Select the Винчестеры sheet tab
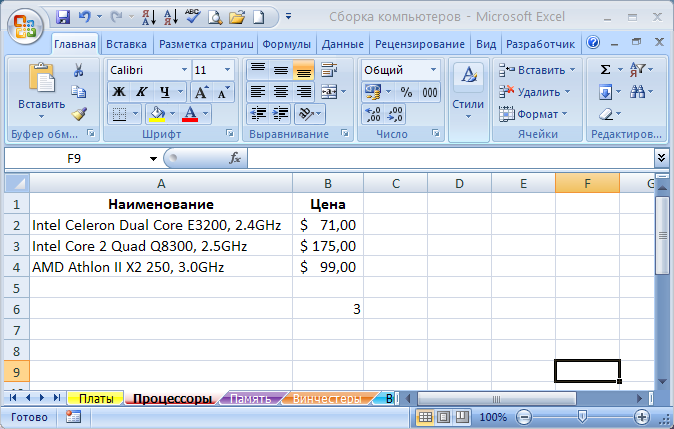The width and height of the screenshot is (674, 429). point(327,398)
